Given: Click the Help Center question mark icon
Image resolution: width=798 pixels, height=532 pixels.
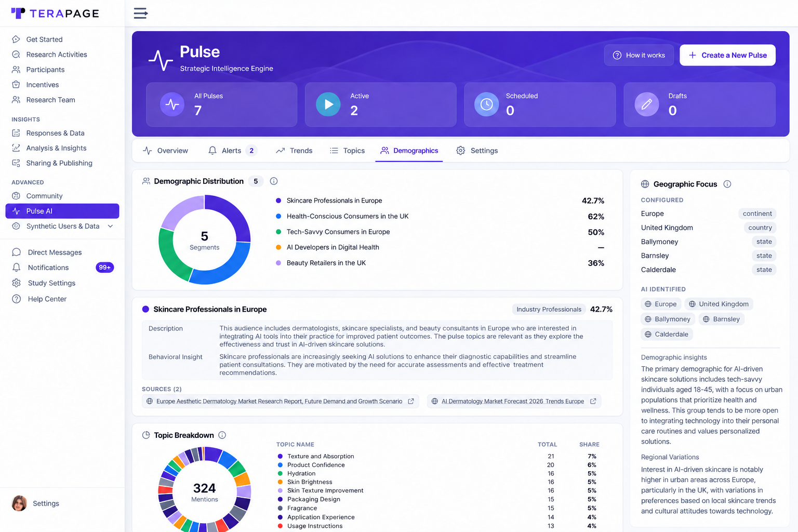Looking at the screenshot, I should point(17,299).
